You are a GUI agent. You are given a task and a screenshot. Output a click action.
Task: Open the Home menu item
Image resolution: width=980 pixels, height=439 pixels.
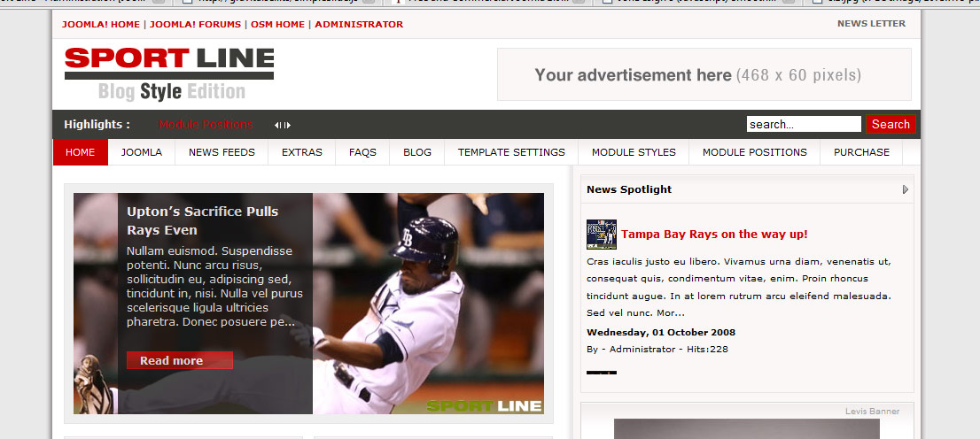81,152
